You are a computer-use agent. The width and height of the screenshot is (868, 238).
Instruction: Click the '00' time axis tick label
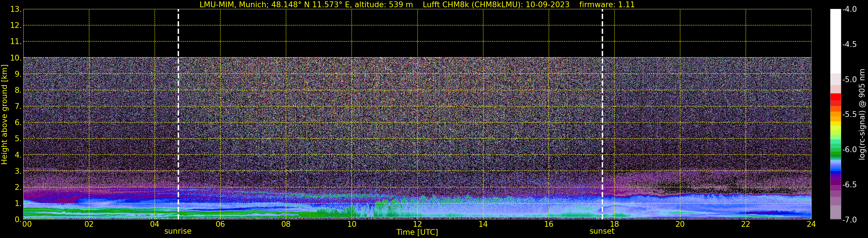tap(27, 224)
